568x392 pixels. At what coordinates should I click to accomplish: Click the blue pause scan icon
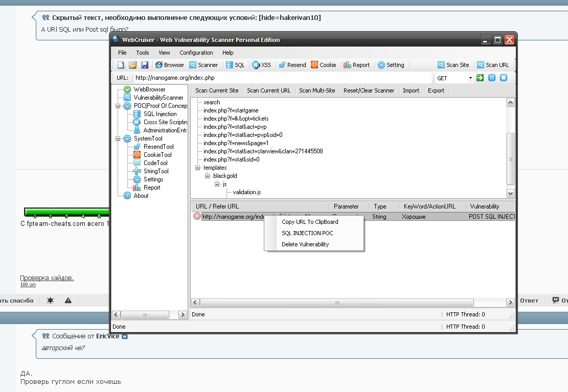pyautogui.click(x=491, y=78)
